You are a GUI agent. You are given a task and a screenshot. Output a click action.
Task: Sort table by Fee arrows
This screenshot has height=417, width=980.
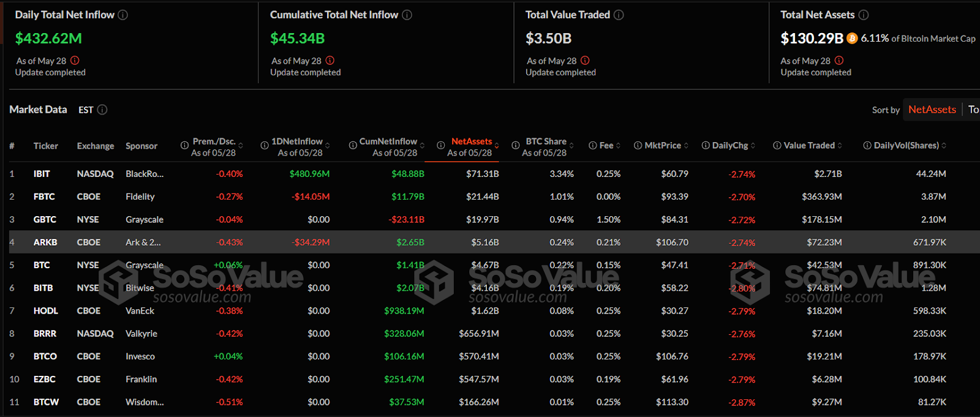coord(618,146)
